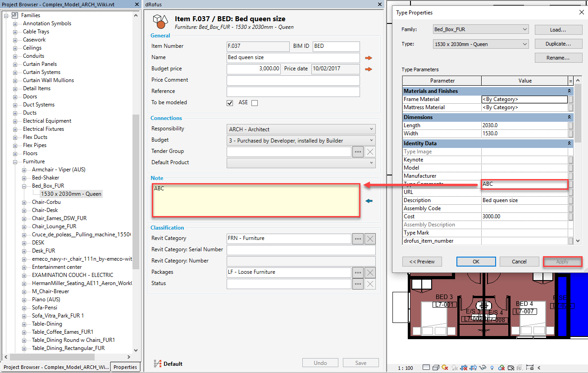
Task: Toggle Visual Style icon in view control bar
Action: 436,368
